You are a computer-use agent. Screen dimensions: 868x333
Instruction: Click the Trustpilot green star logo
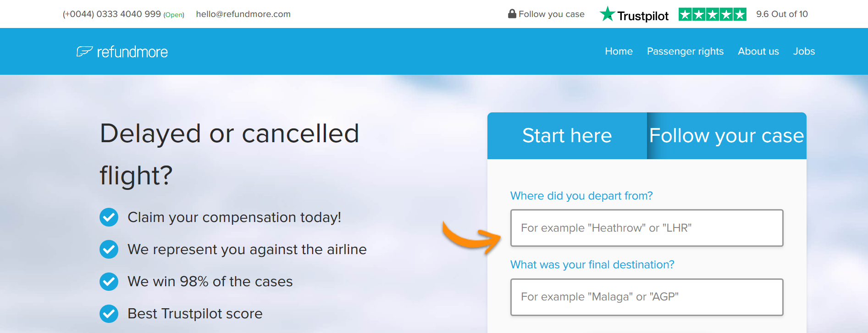point(607,14)
